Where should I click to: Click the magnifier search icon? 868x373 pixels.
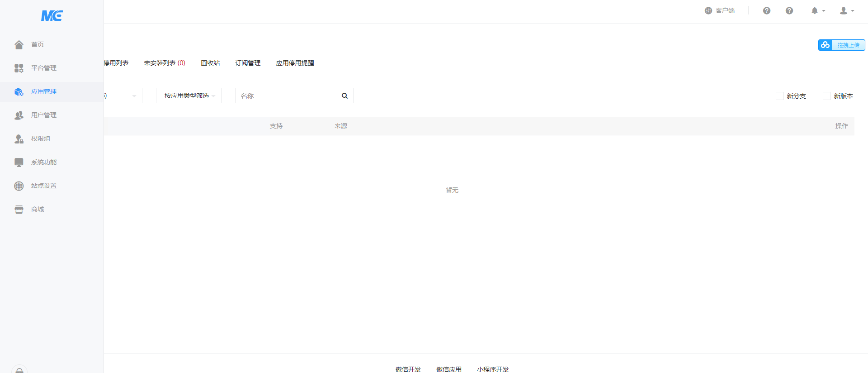click(x=344, y=96)
